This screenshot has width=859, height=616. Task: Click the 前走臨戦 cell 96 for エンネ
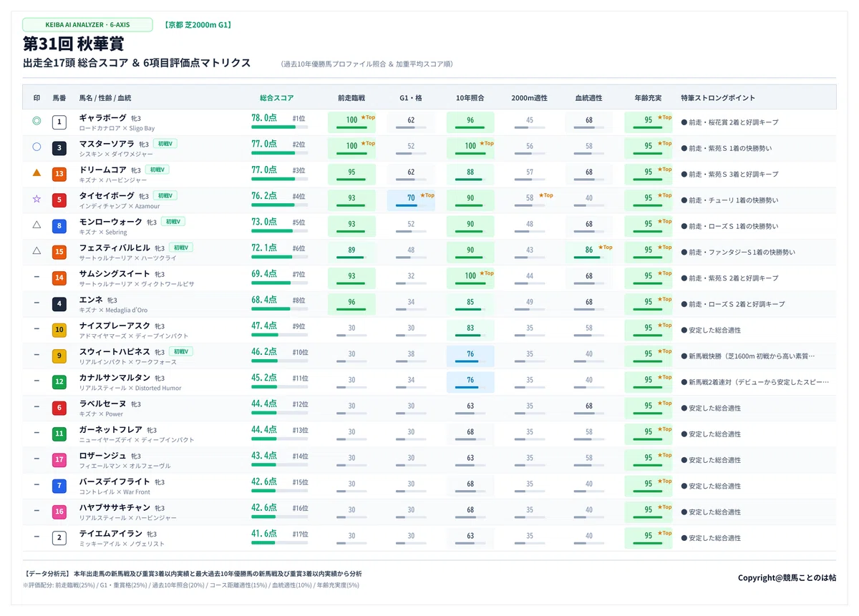point(351,304)
